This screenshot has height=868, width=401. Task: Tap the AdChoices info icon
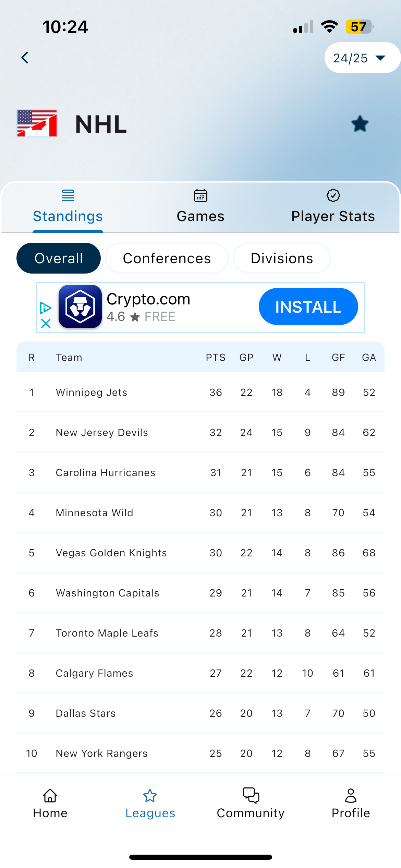[46, 308]
